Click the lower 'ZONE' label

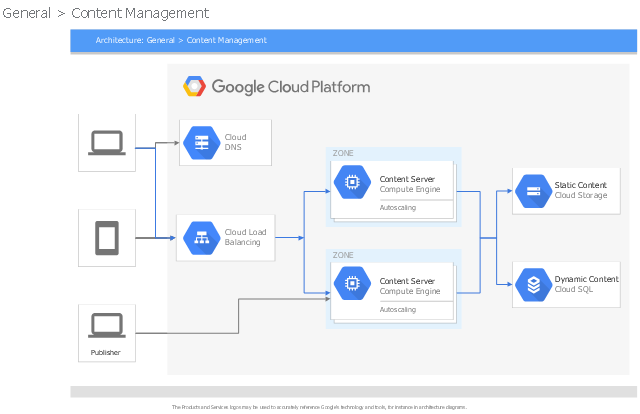[x=343, y=255]
